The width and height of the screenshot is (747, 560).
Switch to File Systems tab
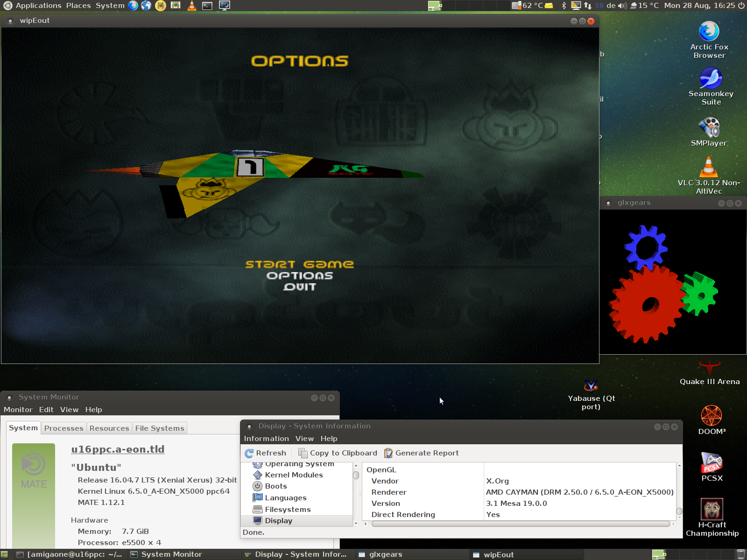(160, 428)
